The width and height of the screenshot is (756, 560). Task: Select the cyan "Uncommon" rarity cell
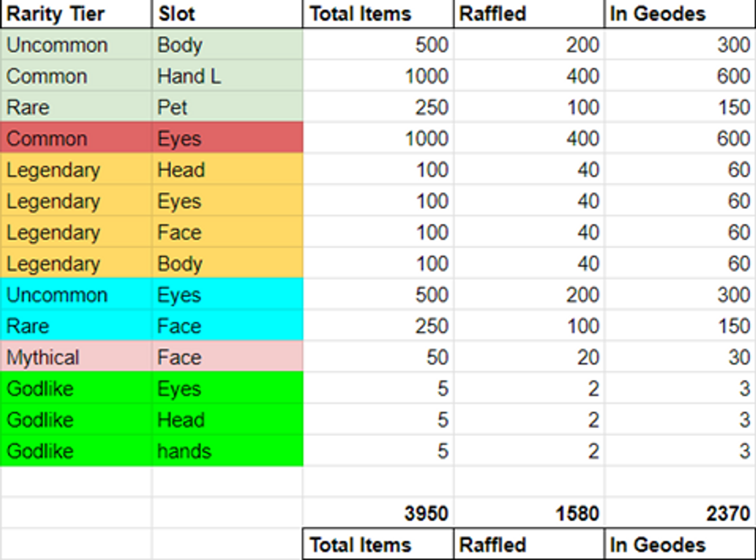[76, 295]
